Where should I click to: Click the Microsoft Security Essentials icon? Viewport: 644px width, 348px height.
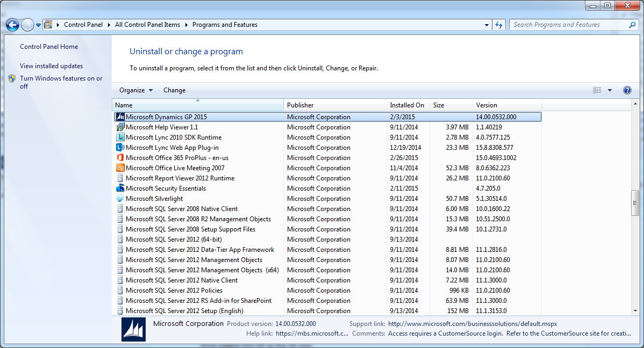click(120, 189)
